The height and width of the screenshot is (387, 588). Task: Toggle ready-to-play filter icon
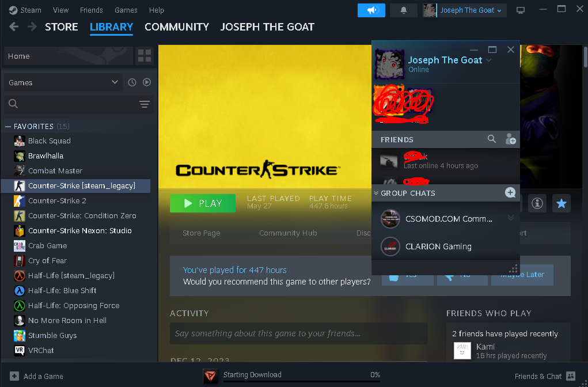coord(147,82)
